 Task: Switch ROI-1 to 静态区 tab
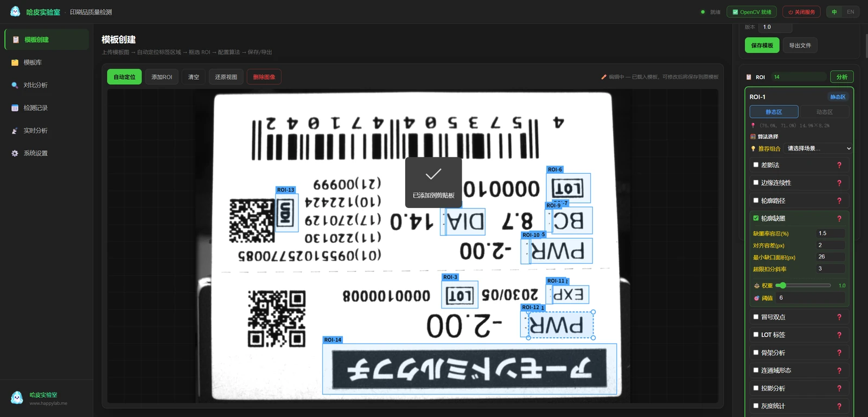[x=774, y=112]
